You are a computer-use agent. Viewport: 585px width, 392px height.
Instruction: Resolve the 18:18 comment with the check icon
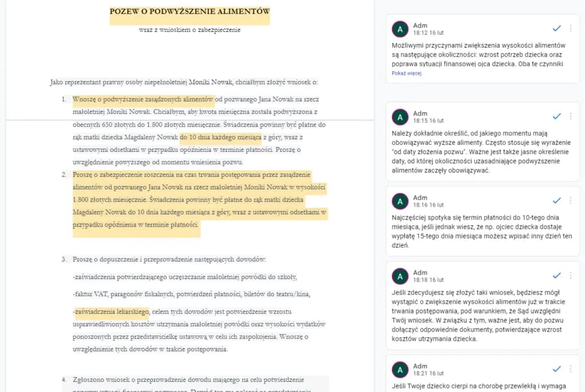[x=556, y=274]
